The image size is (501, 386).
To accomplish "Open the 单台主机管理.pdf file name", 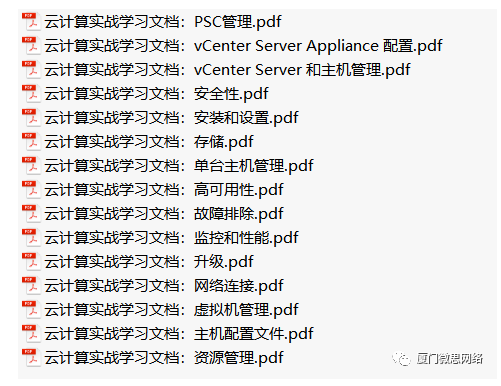I will point(179,166).
